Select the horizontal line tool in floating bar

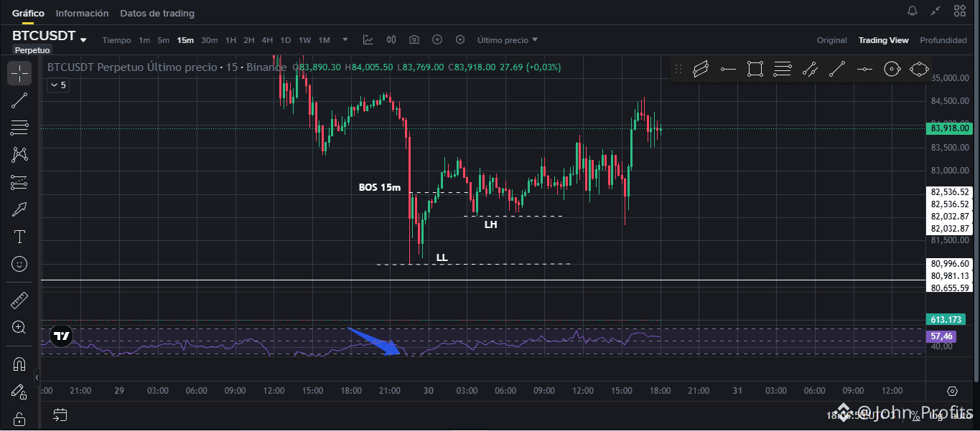point(864,69)
